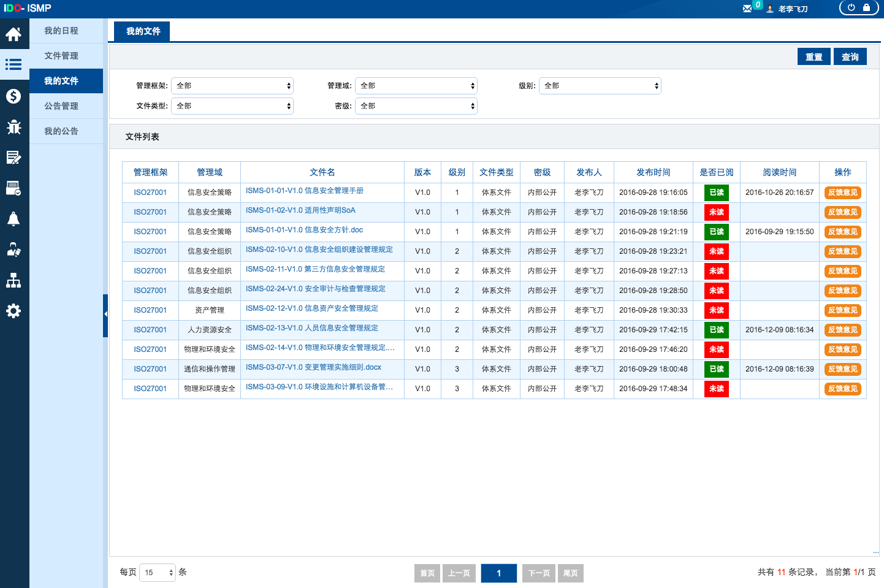The width and height of the screenshot is (884, 588).
Task: Open the bug icon module
Action: [x=13, y=127]
